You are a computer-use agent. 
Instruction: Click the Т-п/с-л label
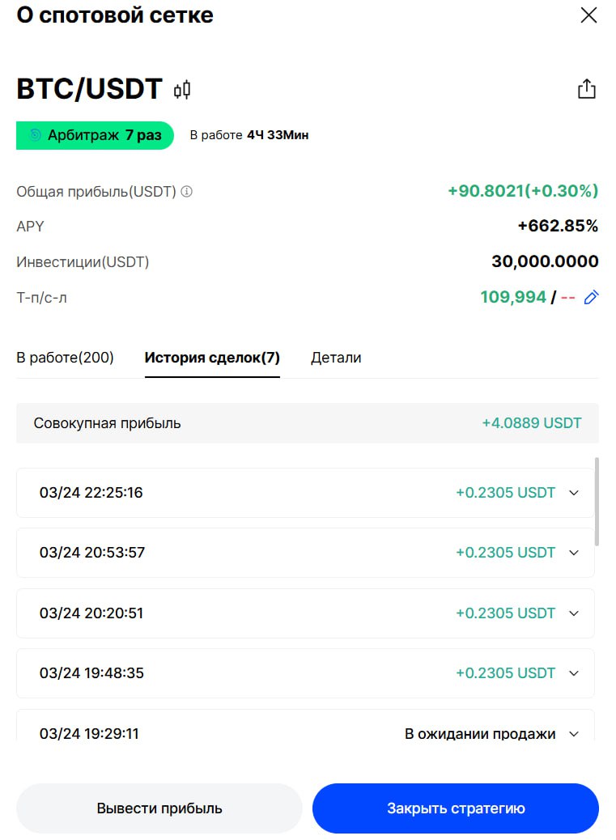(x=41, y=297)
